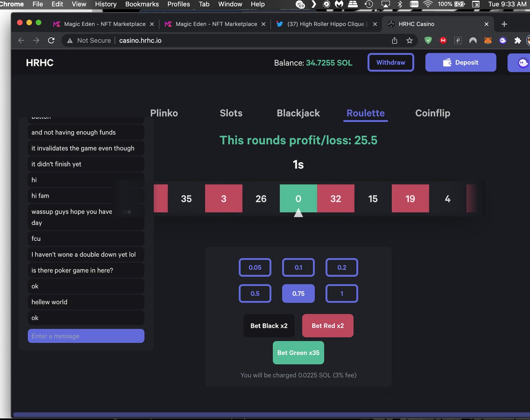530x420 pixels.
Task: Click the red 19 roulette tile
Action: click(x=410, y=199)
